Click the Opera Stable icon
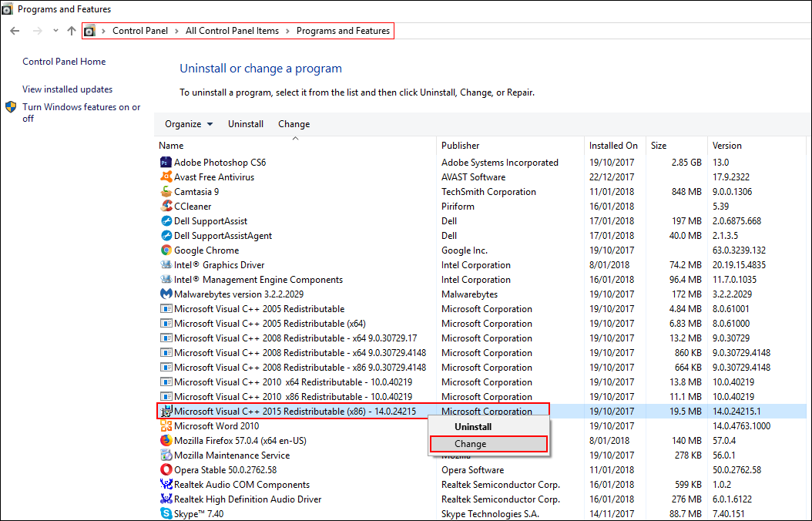The image size is (812, 521). click(x=166, y=469)
